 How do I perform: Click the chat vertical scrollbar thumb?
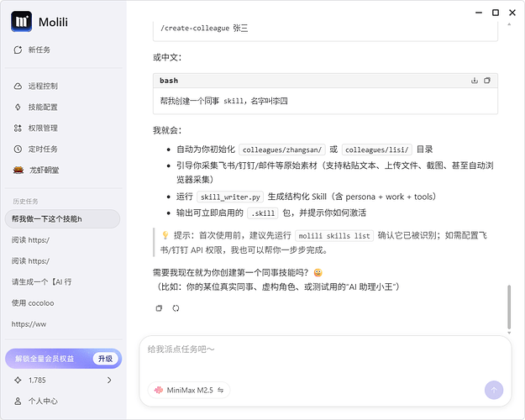[x=507, y=307]
